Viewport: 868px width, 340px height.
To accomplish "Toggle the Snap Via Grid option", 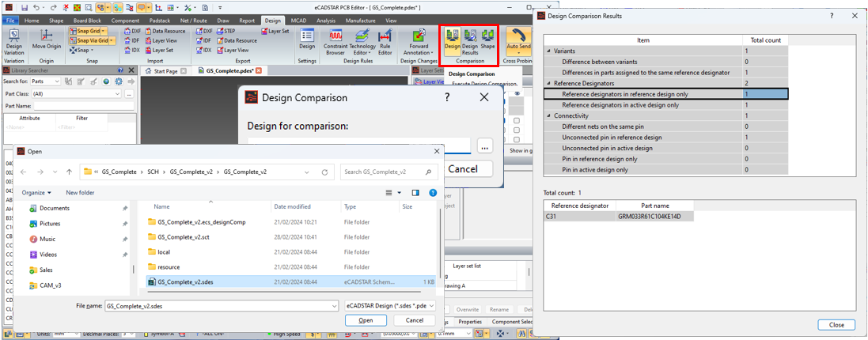I will [x=90, y=40].
